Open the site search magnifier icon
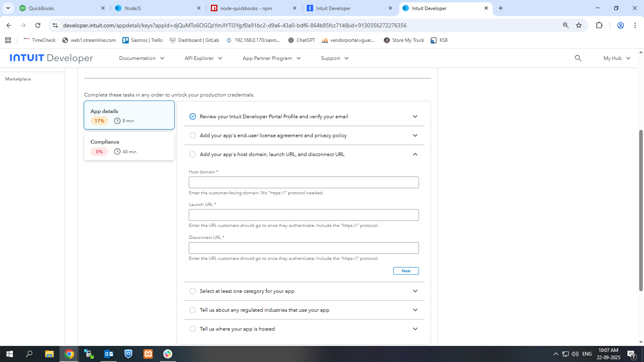This screenshot has width=644, height=362. tap(578, 58)
